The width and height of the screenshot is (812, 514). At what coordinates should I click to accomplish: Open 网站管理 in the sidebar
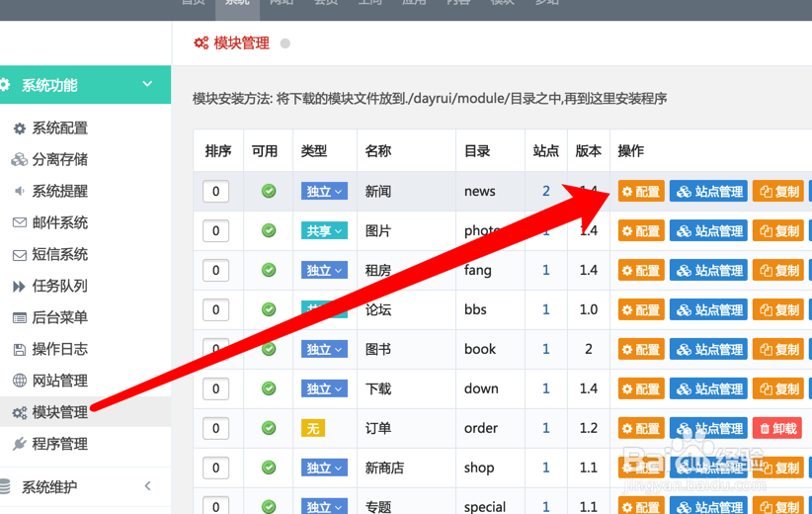50,381
